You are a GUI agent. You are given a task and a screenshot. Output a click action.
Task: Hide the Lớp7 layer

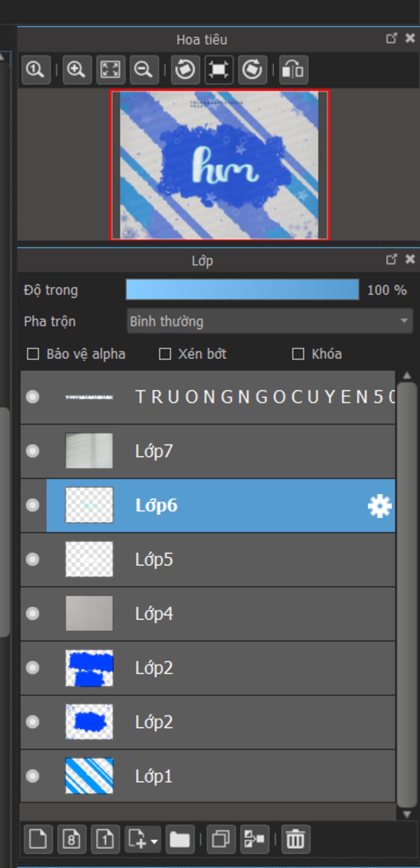tap(32, 451)
